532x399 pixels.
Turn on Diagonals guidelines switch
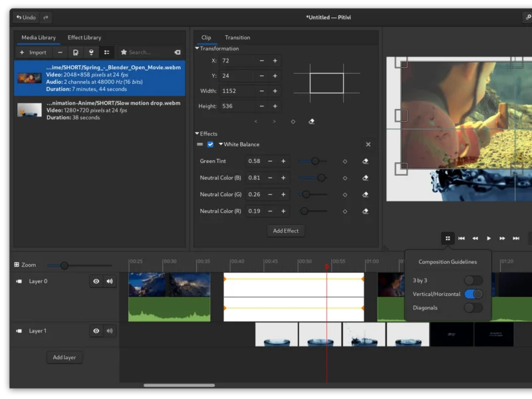[473, 308]
